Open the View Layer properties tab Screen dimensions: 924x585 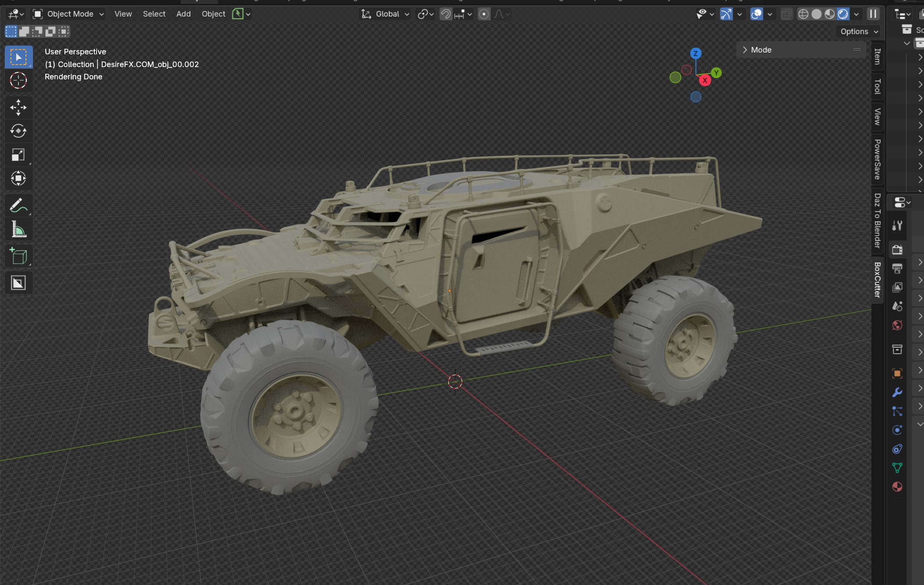[x=897, y=287]
